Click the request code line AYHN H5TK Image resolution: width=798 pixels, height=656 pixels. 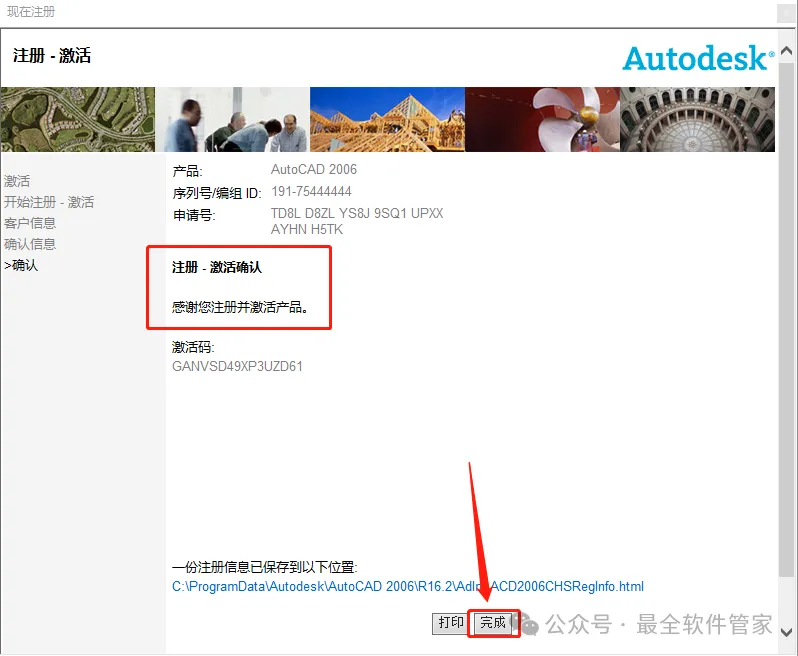tap(307, 230)
